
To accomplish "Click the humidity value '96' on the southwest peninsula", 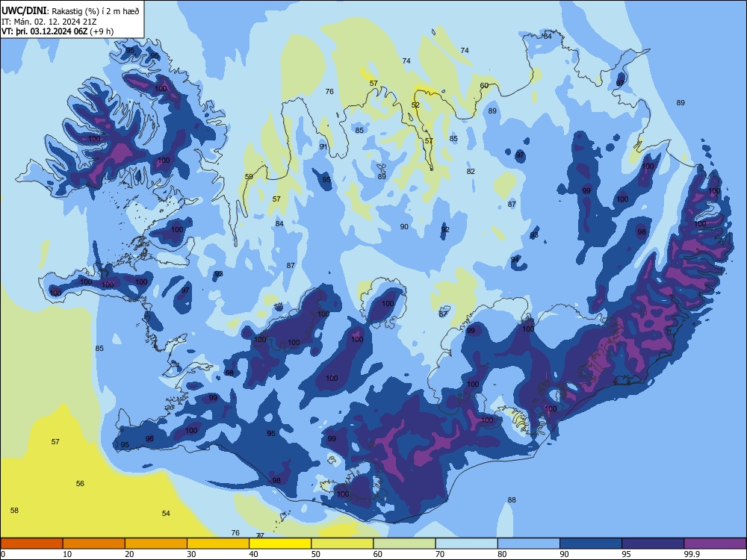I will [x=149, y=438].
